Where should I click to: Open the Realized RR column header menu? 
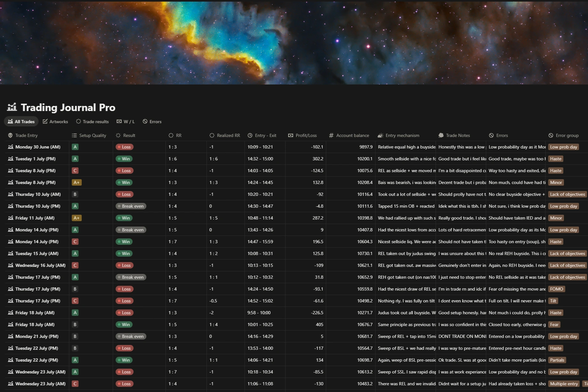(x=228, y=135)
